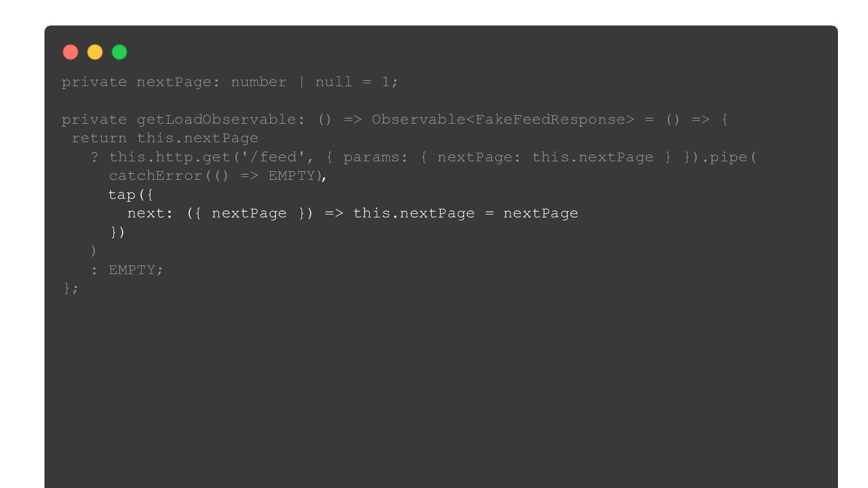Click the 'number' type annotation
Image resolution: width=868 pixels, height=488 pixels.
point(259,82)
